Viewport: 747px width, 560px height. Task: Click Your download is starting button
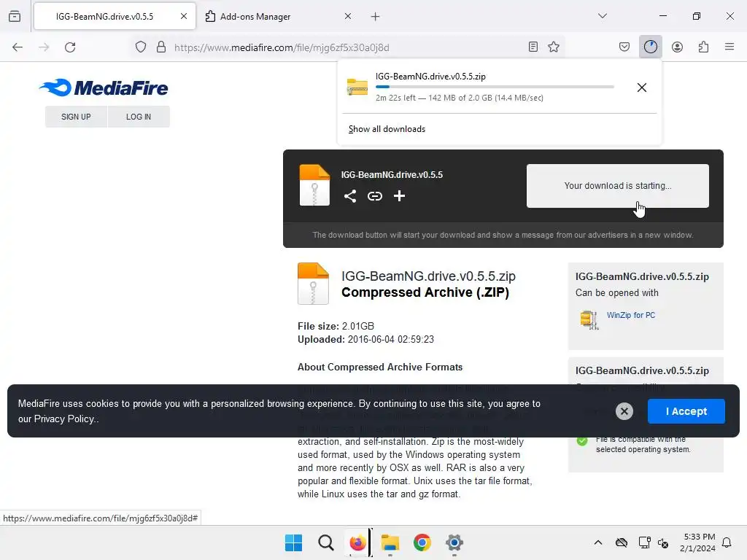[x=617, y=186]
